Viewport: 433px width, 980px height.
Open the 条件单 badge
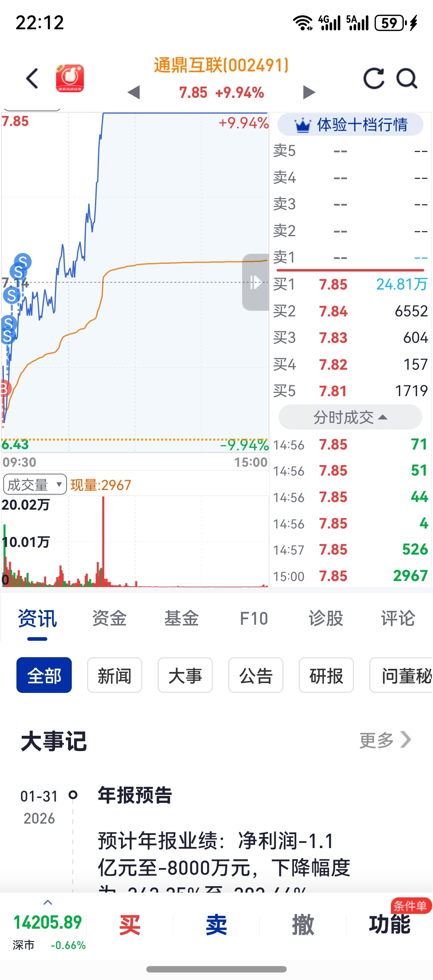(411, 906)
